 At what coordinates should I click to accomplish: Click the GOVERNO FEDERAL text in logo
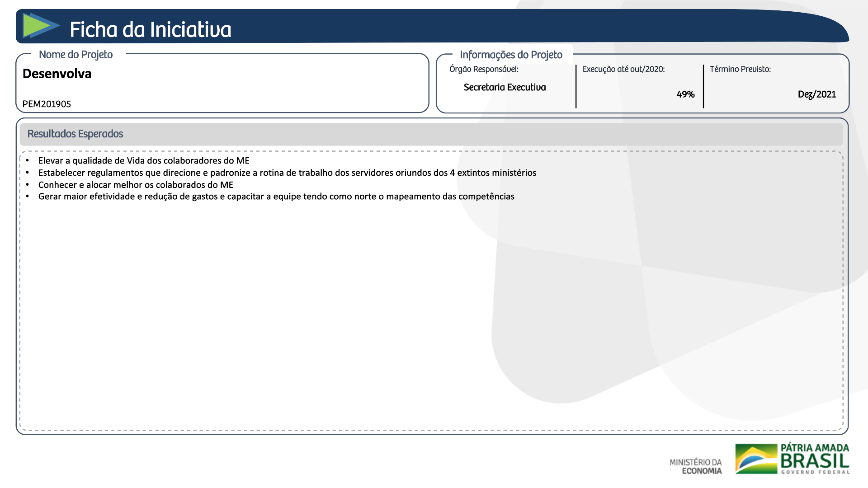coord(815,472)
